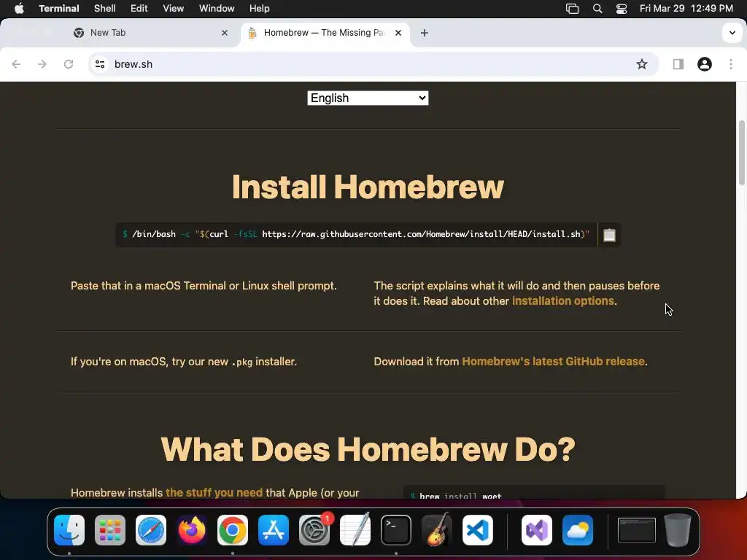Select the Homebrew tab
Screen dimensions: 747x560
[x=325, y=33]
